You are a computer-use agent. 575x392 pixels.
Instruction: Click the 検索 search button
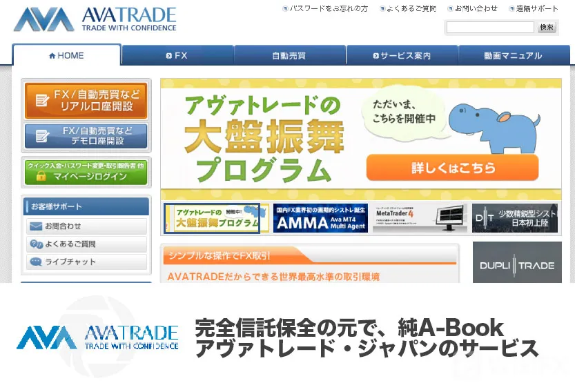tap(547, 27)
